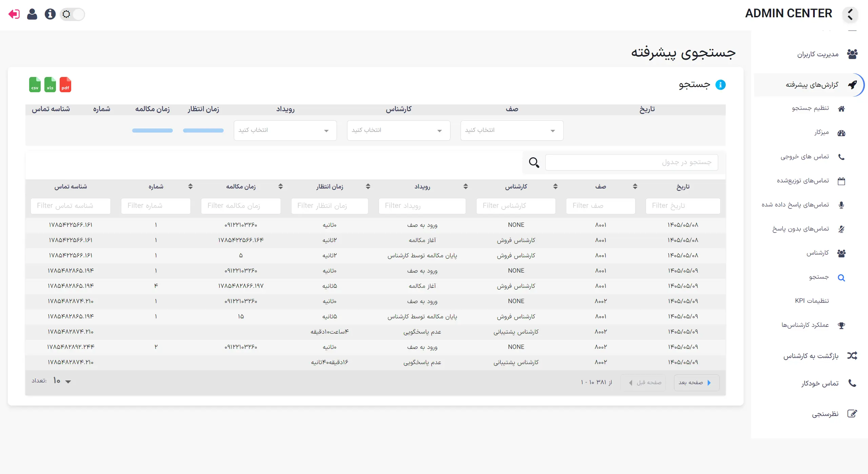Open the user profile icon
Viewport: 868px width, 474px height.
tap(32, 14)
